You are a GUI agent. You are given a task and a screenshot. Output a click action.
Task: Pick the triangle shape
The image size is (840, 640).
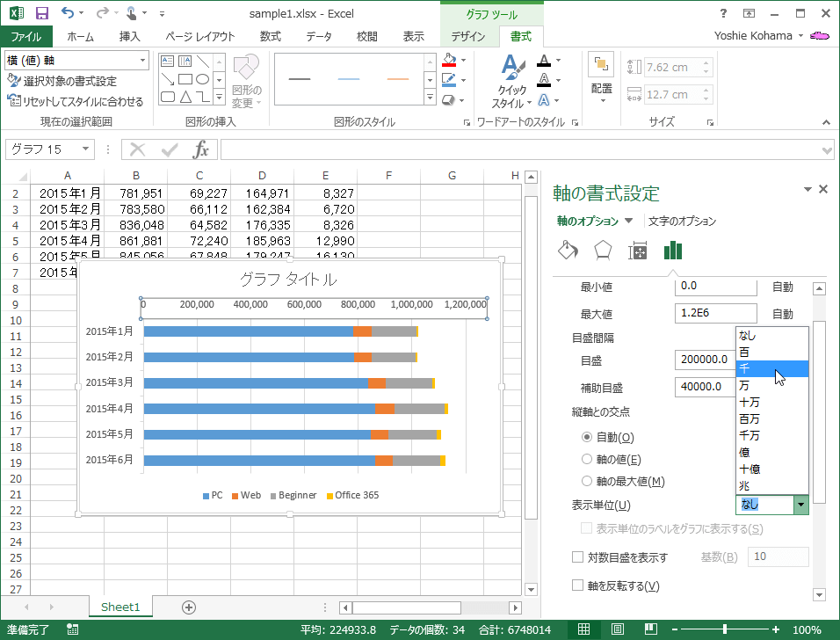185,97
